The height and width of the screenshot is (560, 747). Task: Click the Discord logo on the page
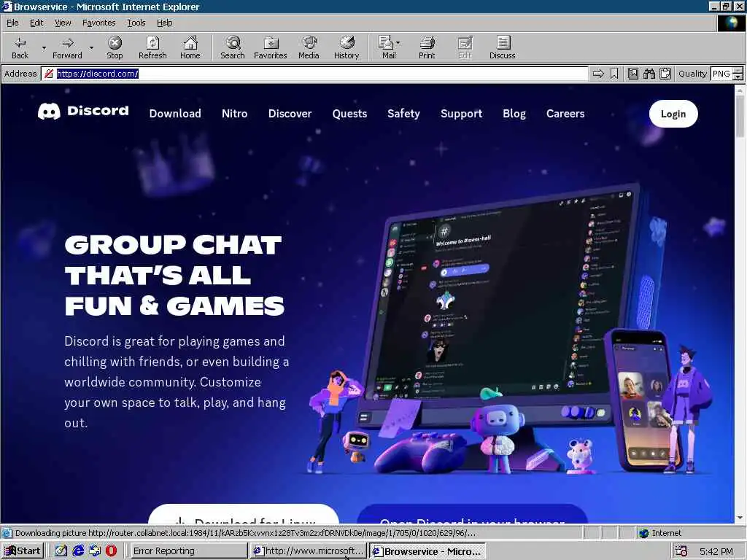point(83,111)
